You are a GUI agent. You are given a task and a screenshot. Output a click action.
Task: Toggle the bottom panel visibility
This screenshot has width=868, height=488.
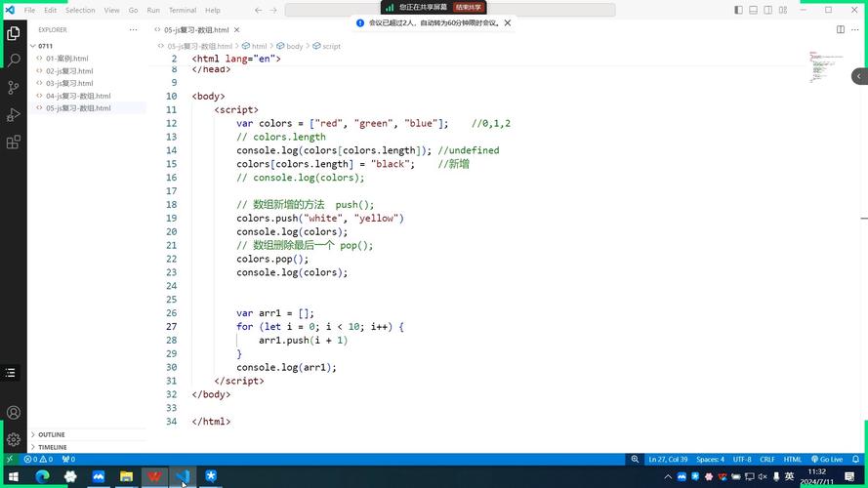click(x=754, y=10)
